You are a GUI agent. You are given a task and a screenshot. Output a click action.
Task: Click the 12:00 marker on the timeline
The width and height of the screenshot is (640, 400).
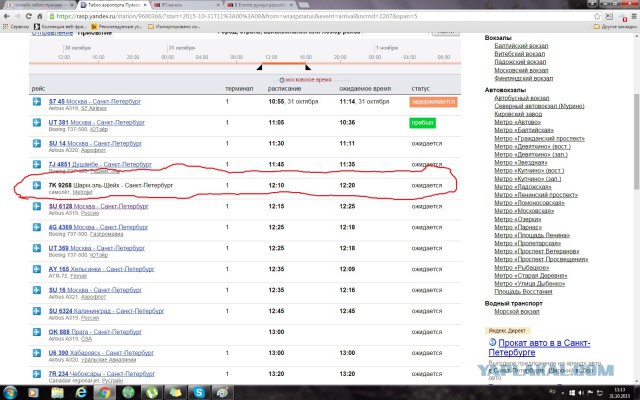coord(270,57)
